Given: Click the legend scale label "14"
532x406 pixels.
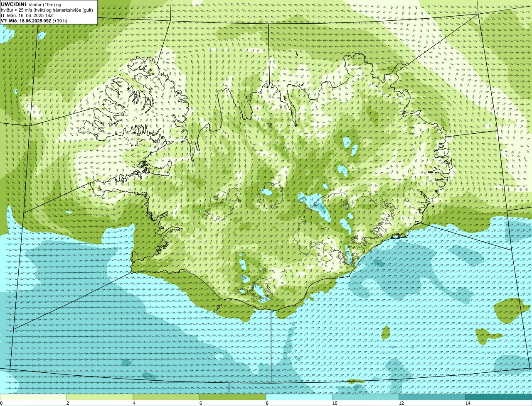Looking at the screenshot, I should [468, 403].
